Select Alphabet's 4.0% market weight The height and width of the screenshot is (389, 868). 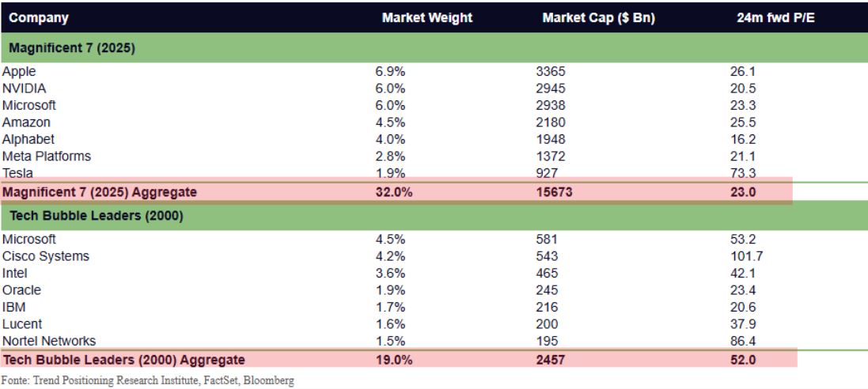(x=389, y=139)
